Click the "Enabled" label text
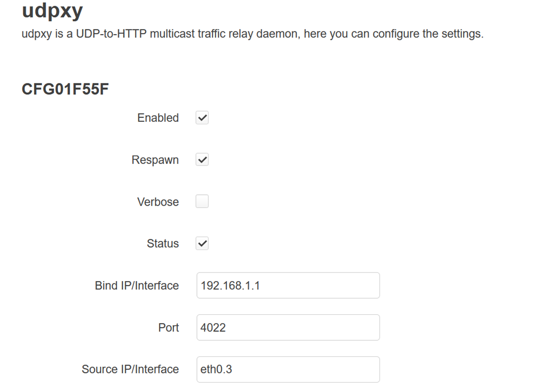The image size is (539, 392). tap(158, 118)
